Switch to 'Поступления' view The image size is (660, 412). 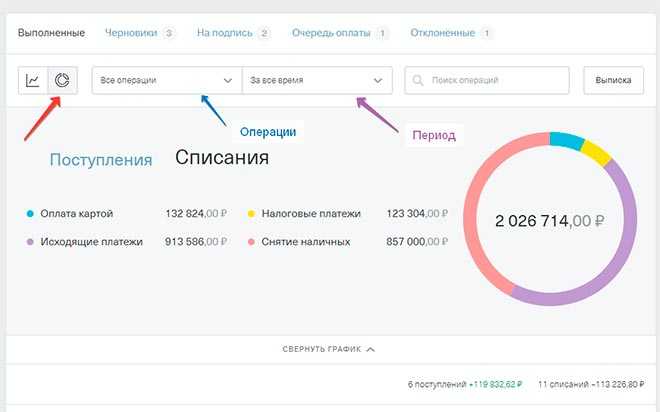coord(101,160)
